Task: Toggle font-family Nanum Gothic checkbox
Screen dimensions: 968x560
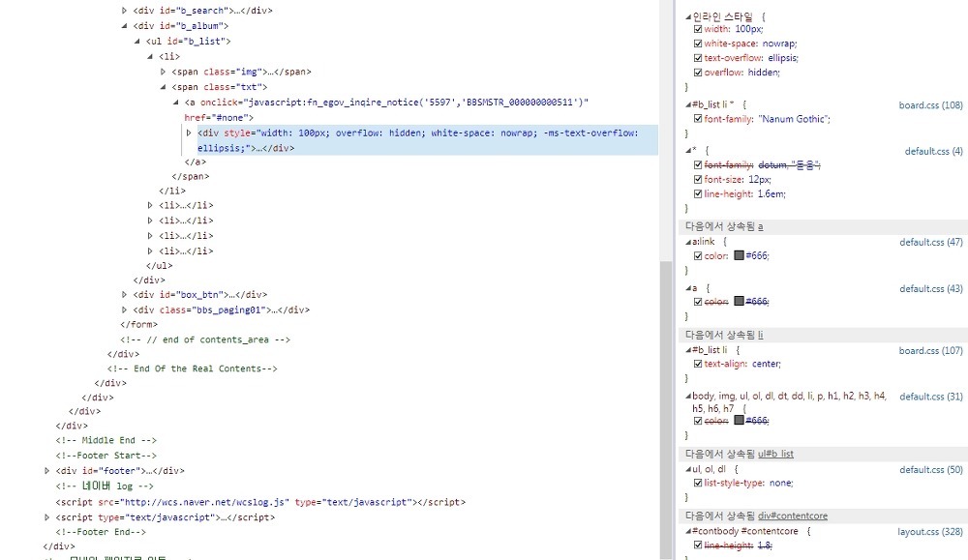Action: click(698, 119)
